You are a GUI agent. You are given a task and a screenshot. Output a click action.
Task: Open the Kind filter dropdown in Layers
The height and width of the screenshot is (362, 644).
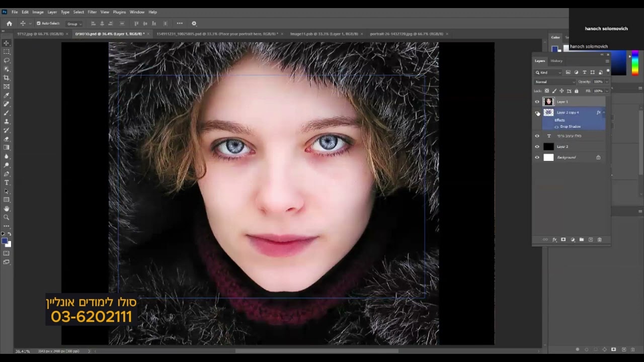[548, 72]
